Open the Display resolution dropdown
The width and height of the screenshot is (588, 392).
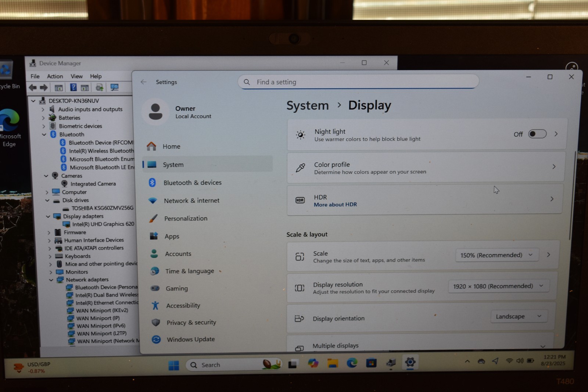click(x=498, y=286)
